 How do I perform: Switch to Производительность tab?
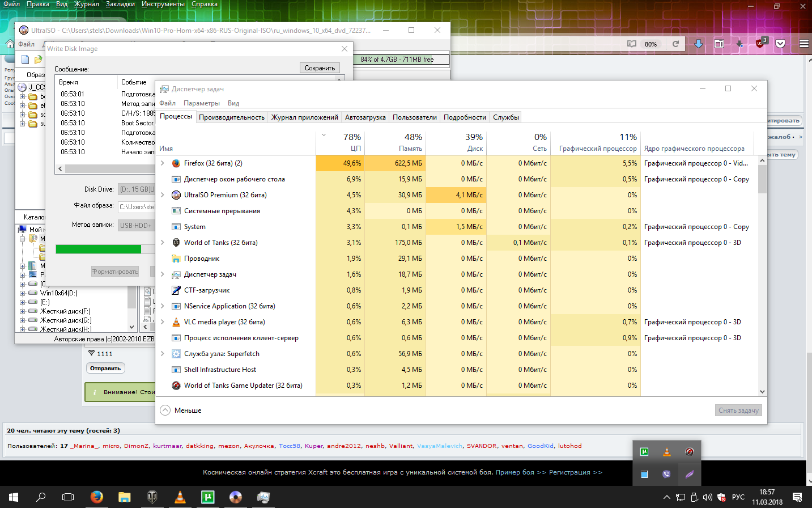click(x=231, y=117)
